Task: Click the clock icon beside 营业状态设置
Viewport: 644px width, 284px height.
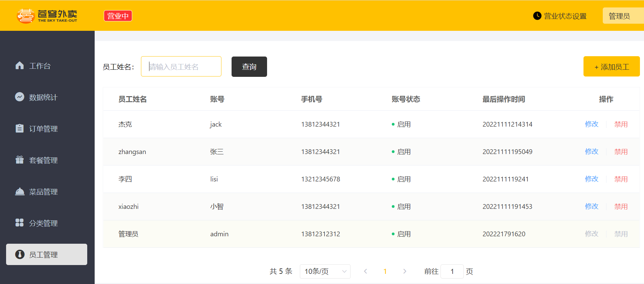Action: [537, 16]
